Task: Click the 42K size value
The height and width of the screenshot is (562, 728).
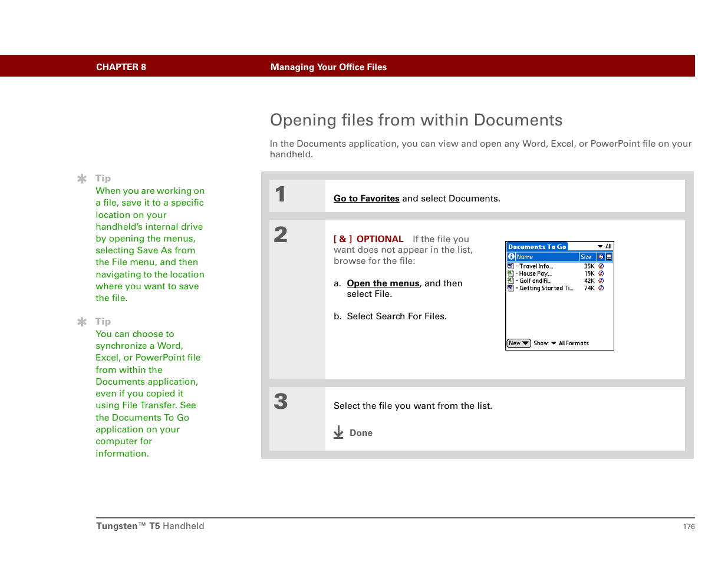Action: click(x=589, y=281)
